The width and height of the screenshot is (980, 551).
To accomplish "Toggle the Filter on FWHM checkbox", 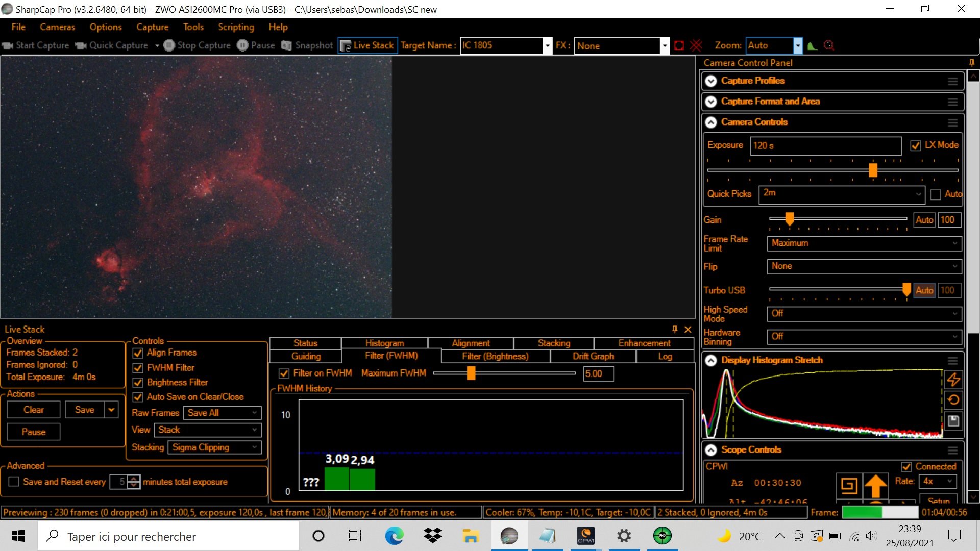I will pyautogui.click(x=284, y=373).
